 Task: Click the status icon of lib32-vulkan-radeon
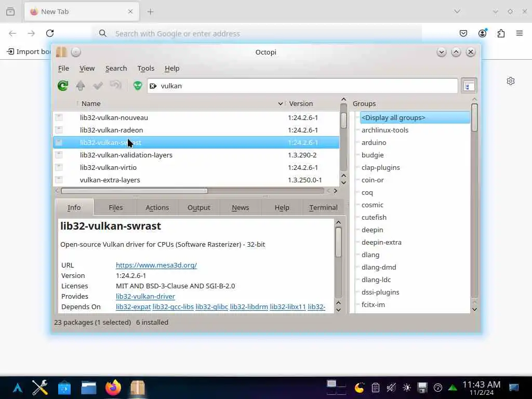[59, 130]
